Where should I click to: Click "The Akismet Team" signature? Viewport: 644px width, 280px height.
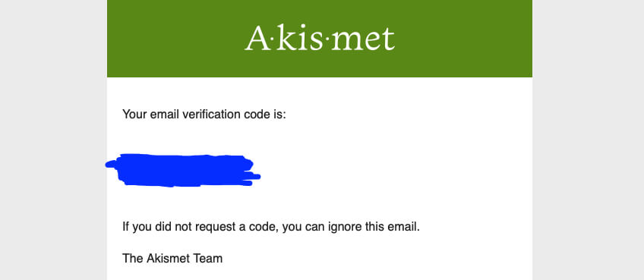click(172, 259)
